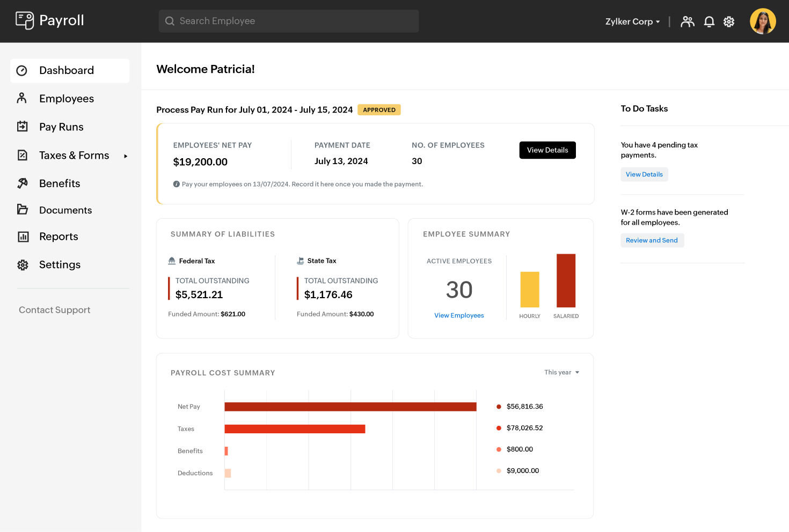The image size is (789, 532).
Task: Click the Search Employee input field
Action: tap(289, 21)
